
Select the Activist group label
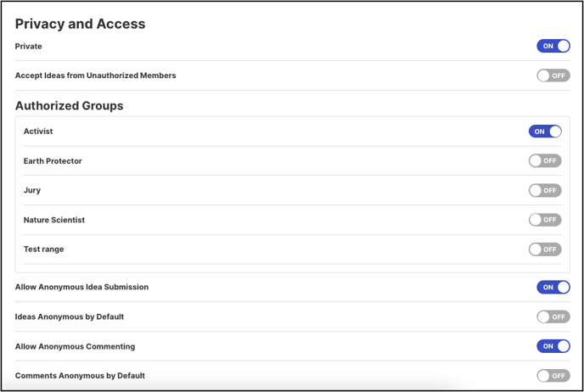tap(38, 131)
